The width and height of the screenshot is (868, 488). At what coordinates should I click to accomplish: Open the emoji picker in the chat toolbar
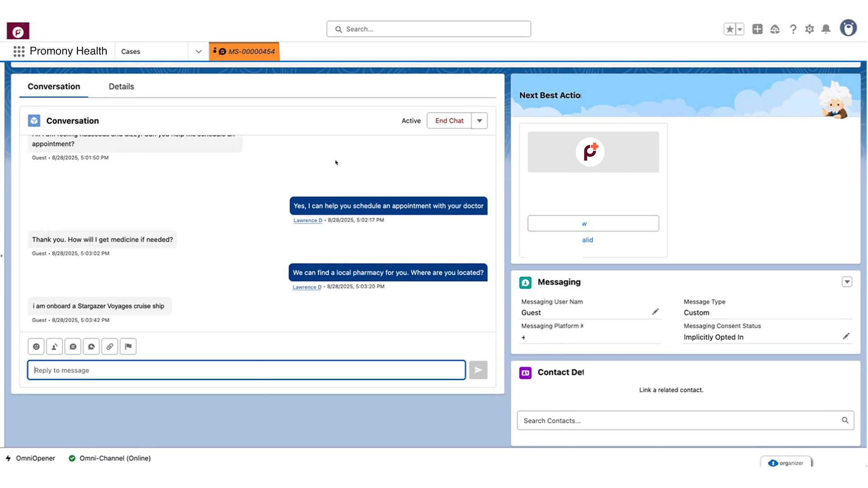click(36, 347)
